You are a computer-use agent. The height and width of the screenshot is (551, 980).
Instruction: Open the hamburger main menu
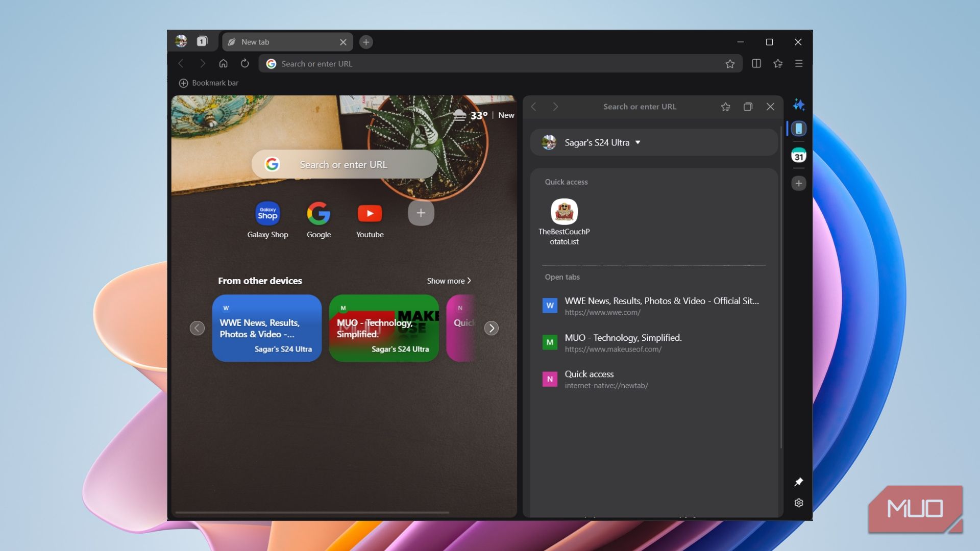799,63
